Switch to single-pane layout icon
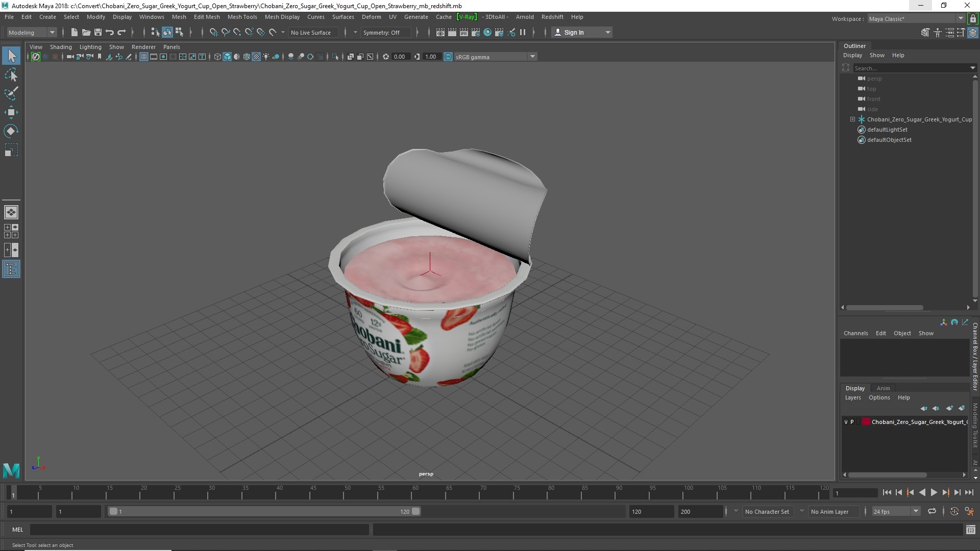Screen dimensions: 980x551 (x=11, y=212)
